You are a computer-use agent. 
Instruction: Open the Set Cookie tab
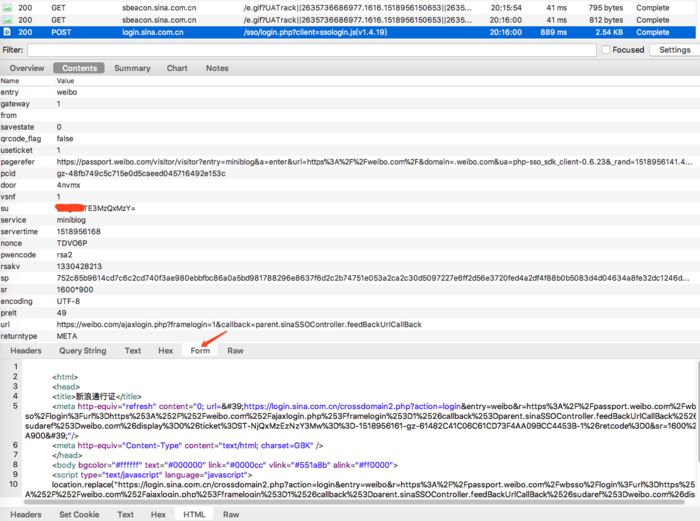tap(79, 515)
